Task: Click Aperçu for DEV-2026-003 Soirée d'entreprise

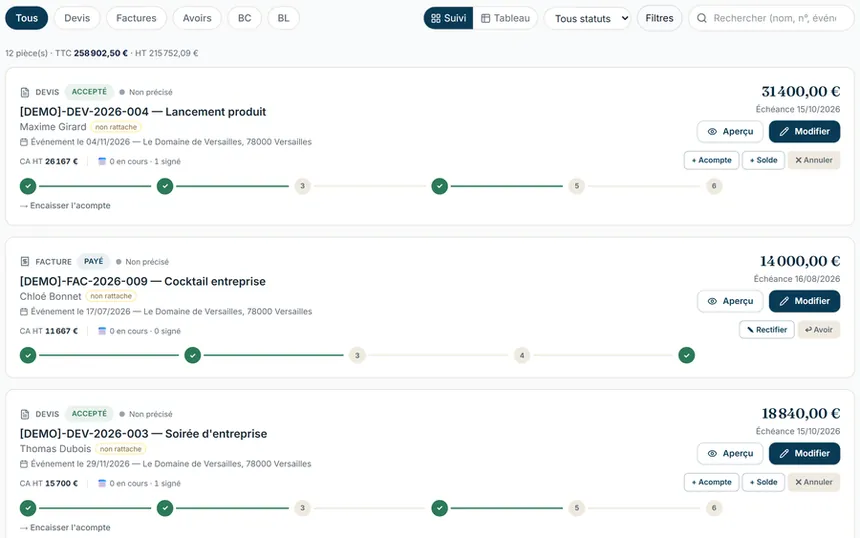Action: (x=730, y=454)
